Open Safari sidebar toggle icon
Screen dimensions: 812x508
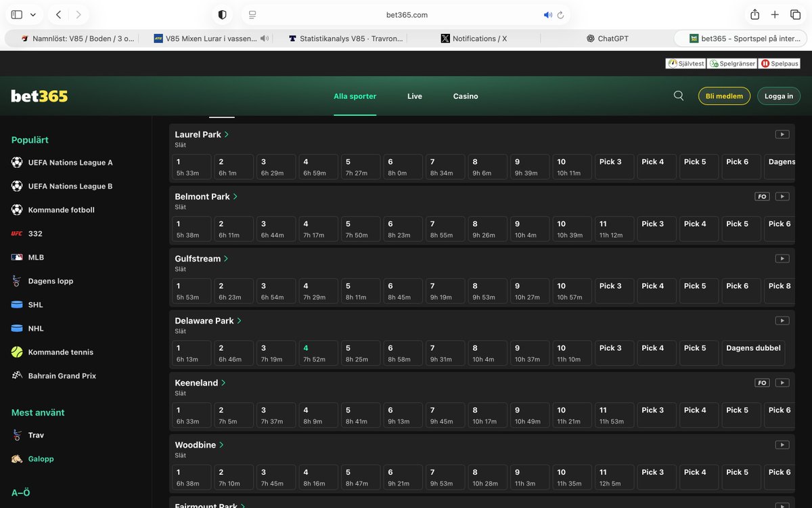pyautogui.click(x=17, y=15)
